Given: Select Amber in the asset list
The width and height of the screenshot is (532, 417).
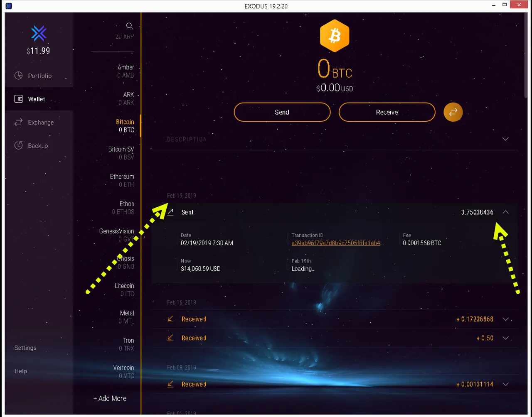Looking at the screenshot, I should pos(126,71).
